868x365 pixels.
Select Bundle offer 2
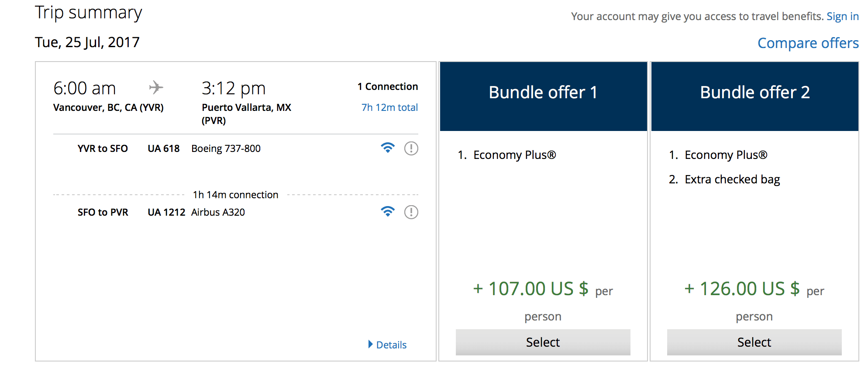(x=754, y=342)
